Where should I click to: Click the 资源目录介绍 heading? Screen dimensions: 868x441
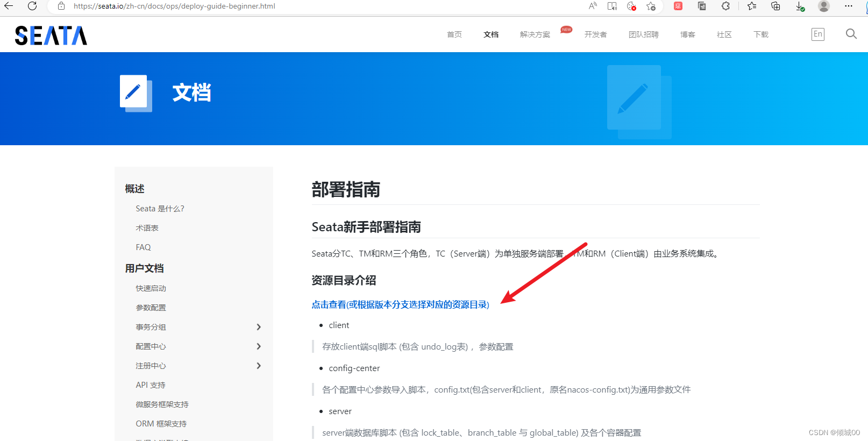(x=344, y=280)
